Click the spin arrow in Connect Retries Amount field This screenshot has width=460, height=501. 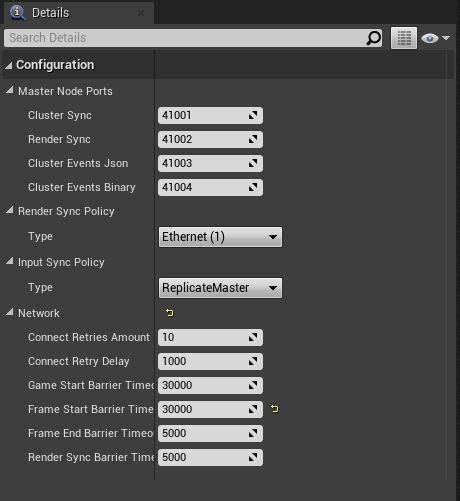click(253, 337)
